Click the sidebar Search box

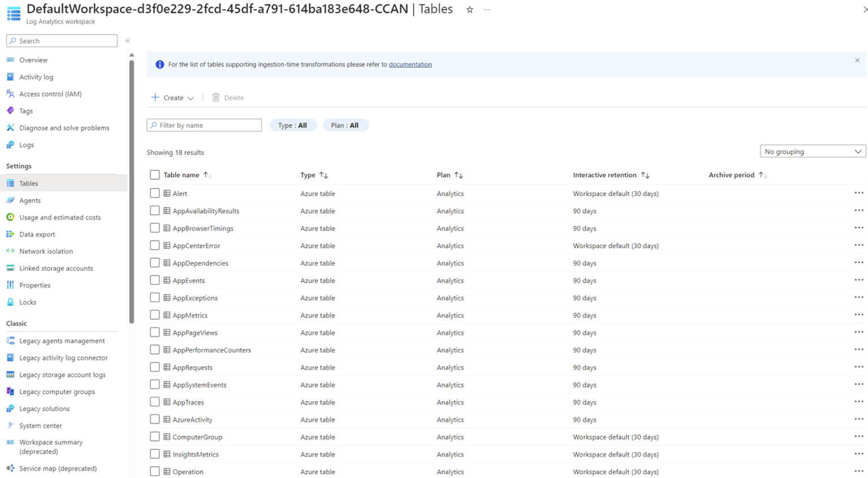[62, 41]
